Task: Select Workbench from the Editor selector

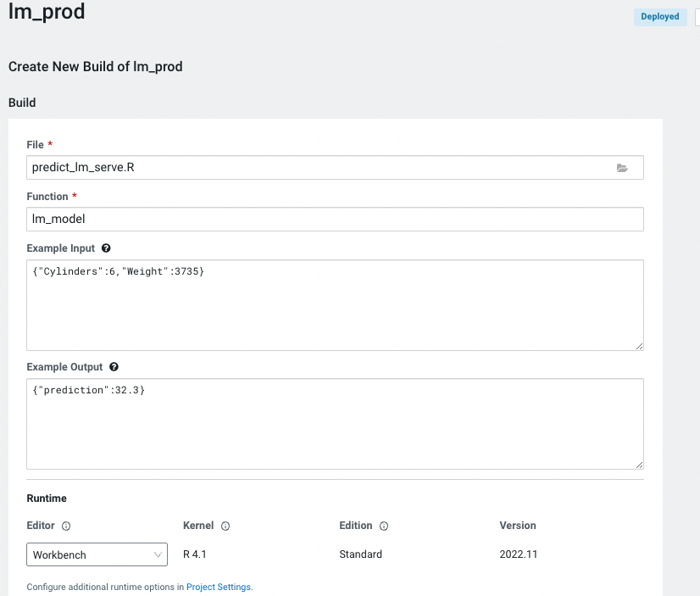Action: [x=85, y=554]
